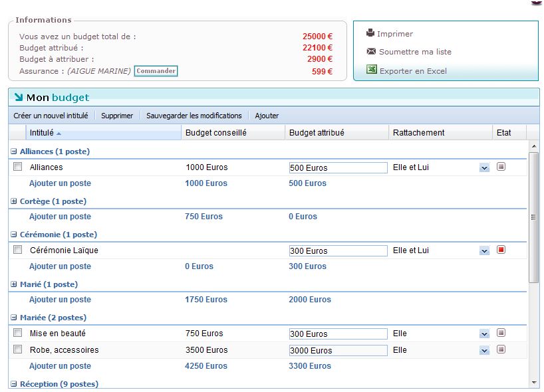Expand the Cortège (1 poste) group
Screen dimensions: 544x392
[13, 201]
